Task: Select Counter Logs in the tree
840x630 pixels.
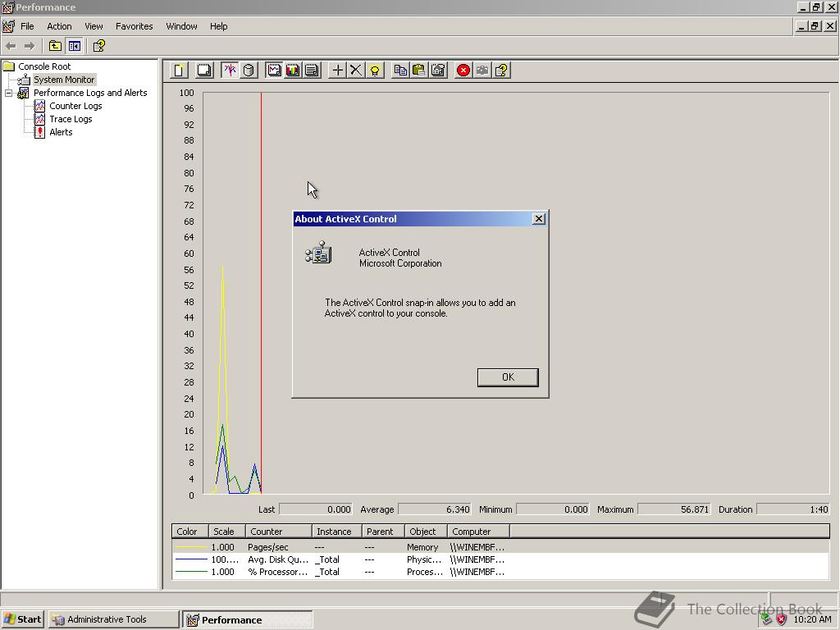Action: (x=75, y=106)
